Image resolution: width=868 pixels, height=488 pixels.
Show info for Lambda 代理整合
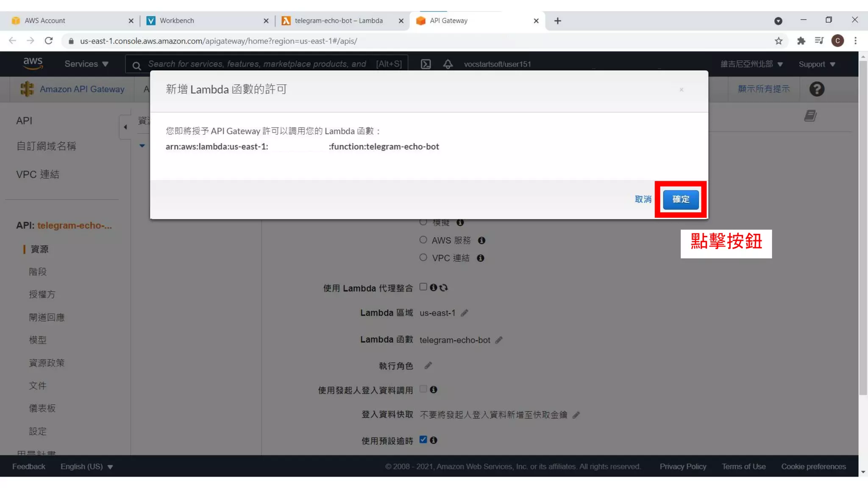pos(433,288)
